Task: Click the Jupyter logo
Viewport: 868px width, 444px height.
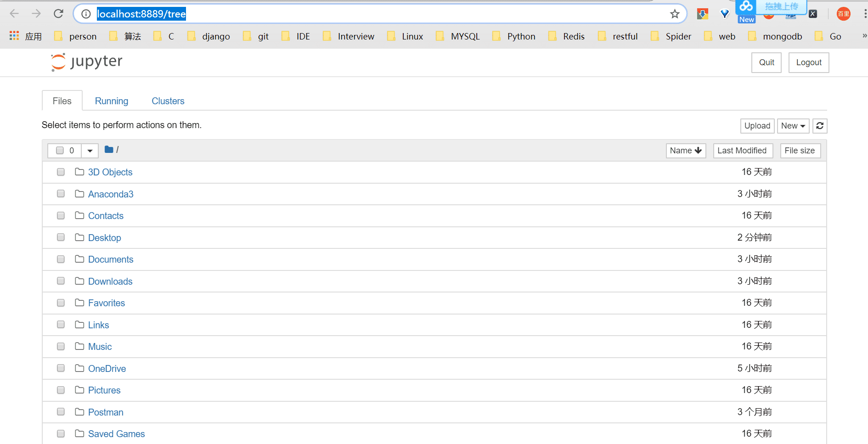Action: click(87, 62)
